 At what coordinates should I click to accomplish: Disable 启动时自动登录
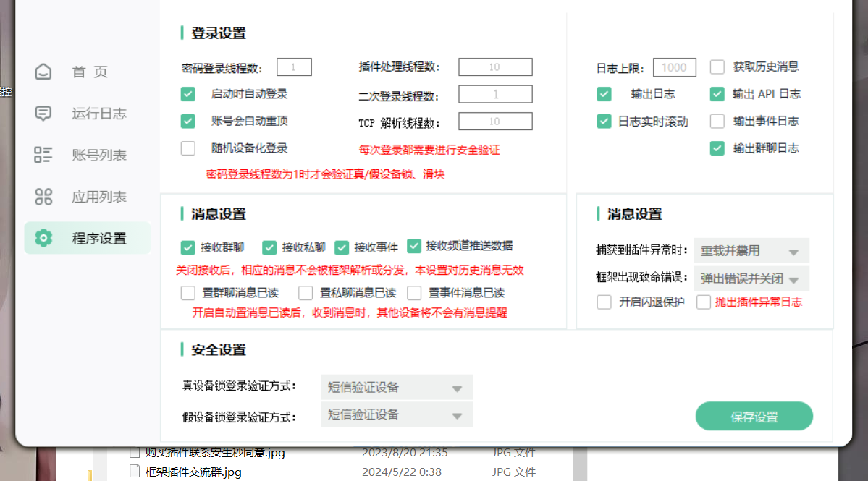(x=187, y=94)
